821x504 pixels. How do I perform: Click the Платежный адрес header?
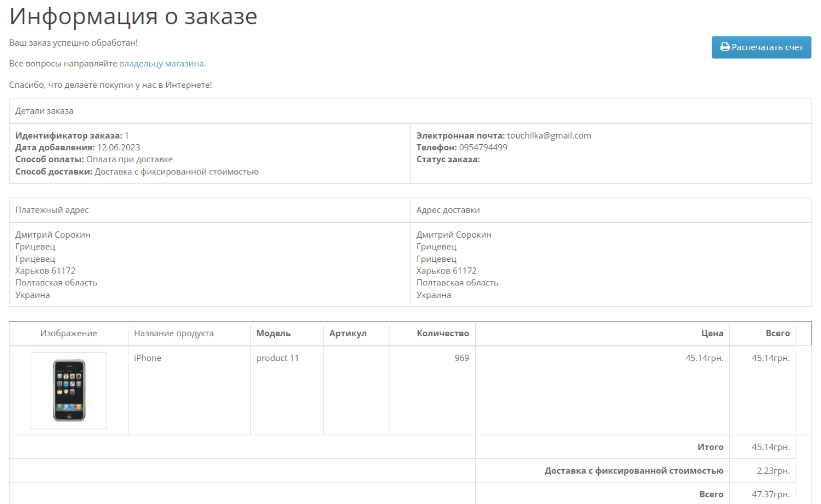tap(210, 210)
